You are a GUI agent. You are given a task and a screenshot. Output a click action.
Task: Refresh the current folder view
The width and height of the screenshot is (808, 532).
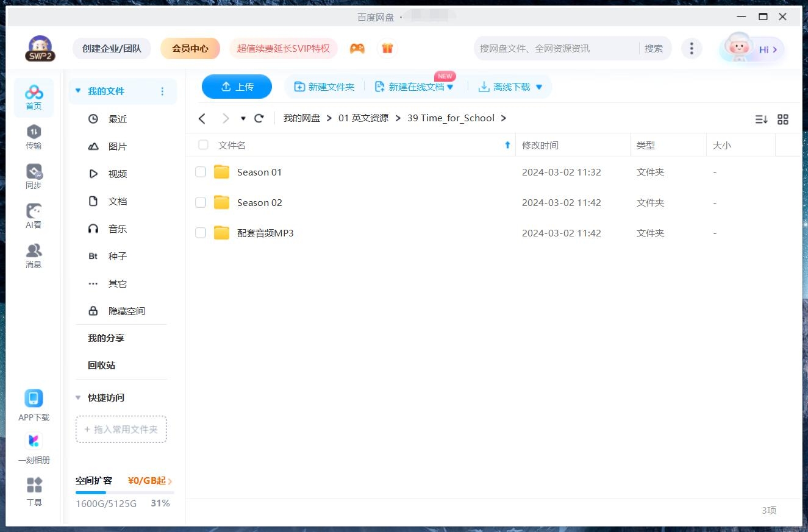(259, 118)
